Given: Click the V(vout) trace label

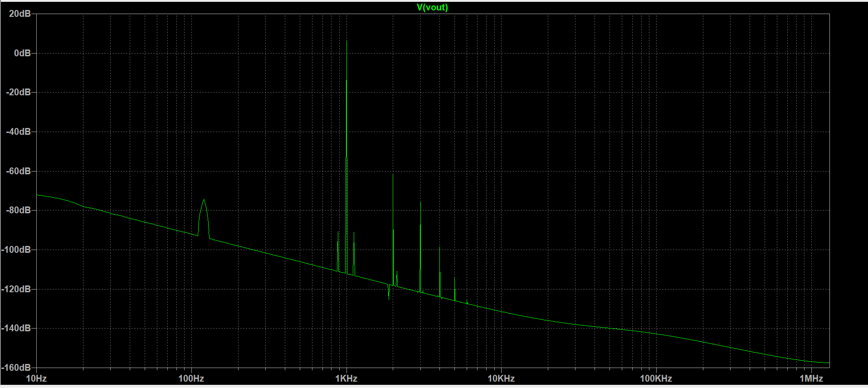Looking at the screenshot, I should click(432, 7).
